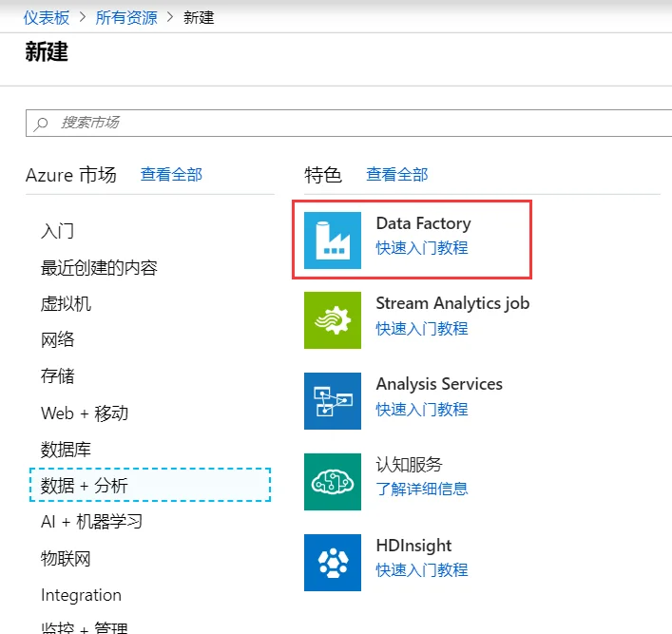Open Stream Analytics job 快速入门教程 link
Image resolution: width=672 pixels, height=634 pixels.
[x=422, y=328]
